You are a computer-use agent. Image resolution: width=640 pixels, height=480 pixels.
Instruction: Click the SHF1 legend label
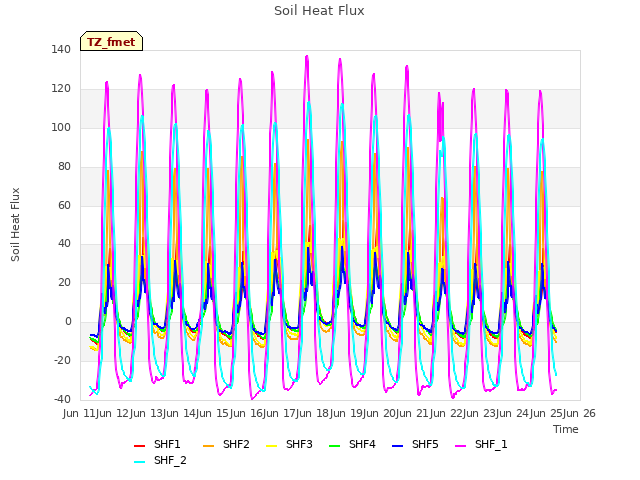point(167,444)
